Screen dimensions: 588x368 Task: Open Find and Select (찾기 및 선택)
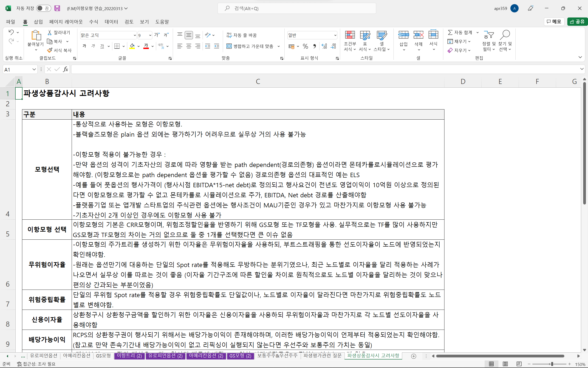[x=505, y=41]
